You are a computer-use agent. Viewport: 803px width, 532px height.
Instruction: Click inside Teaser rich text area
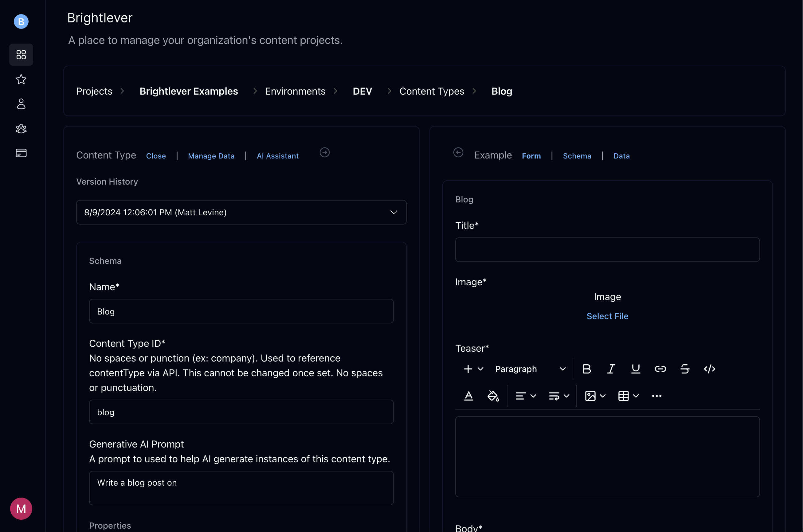[607, 457]
